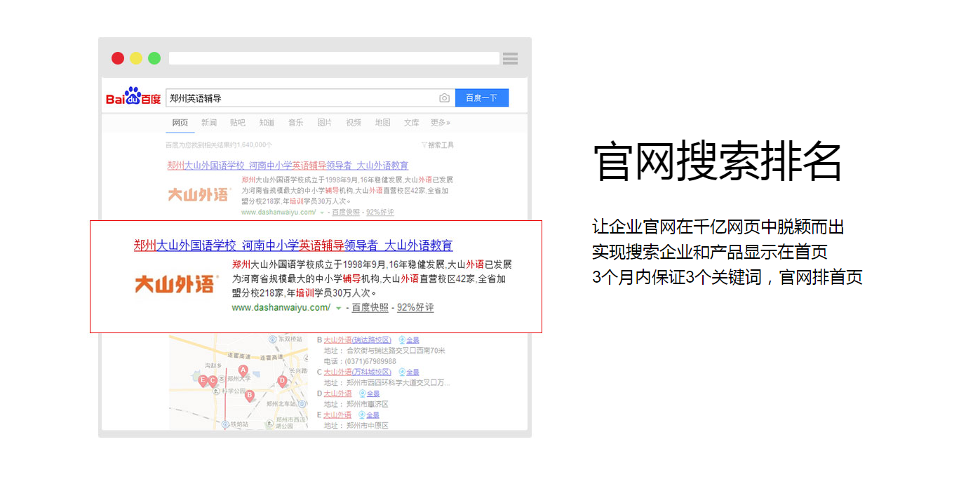
Task: Open the 大山外语(万科城校区) location link
Action: click(357, 372)
